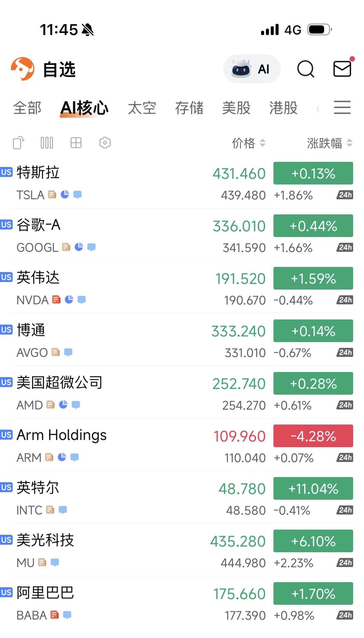Screen dimensions: 364x638
Task: Open the 美光科技 stock row
Action: (121, 550)
